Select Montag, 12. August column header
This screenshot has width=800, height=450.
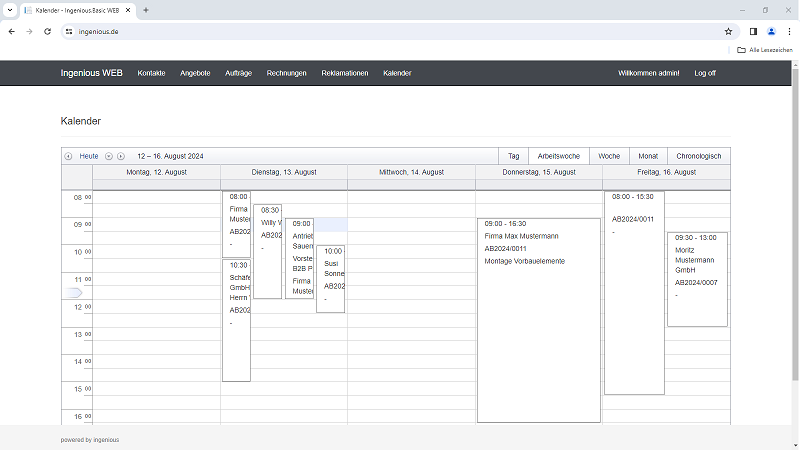(156, 172)
